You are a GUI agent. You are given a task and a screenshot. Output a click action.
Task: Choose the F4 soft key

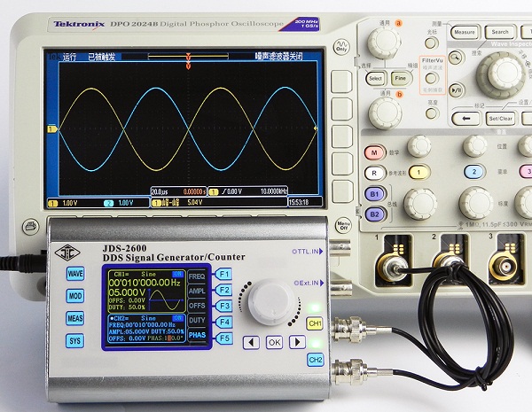tap(224, 323)
